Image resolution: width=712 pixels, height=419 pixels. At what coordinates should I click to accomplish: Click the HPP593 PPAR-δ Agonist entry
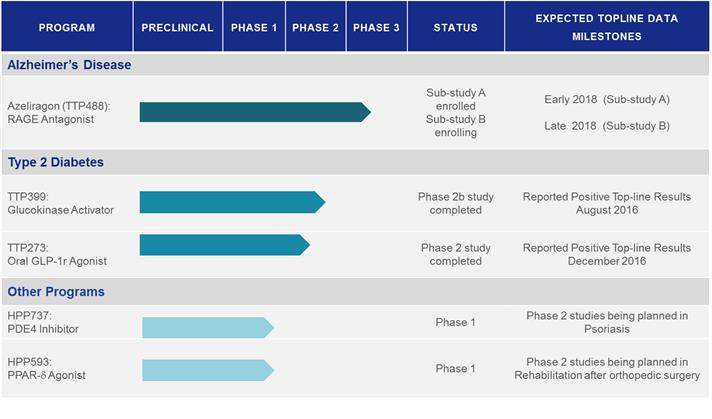(47, 368)
